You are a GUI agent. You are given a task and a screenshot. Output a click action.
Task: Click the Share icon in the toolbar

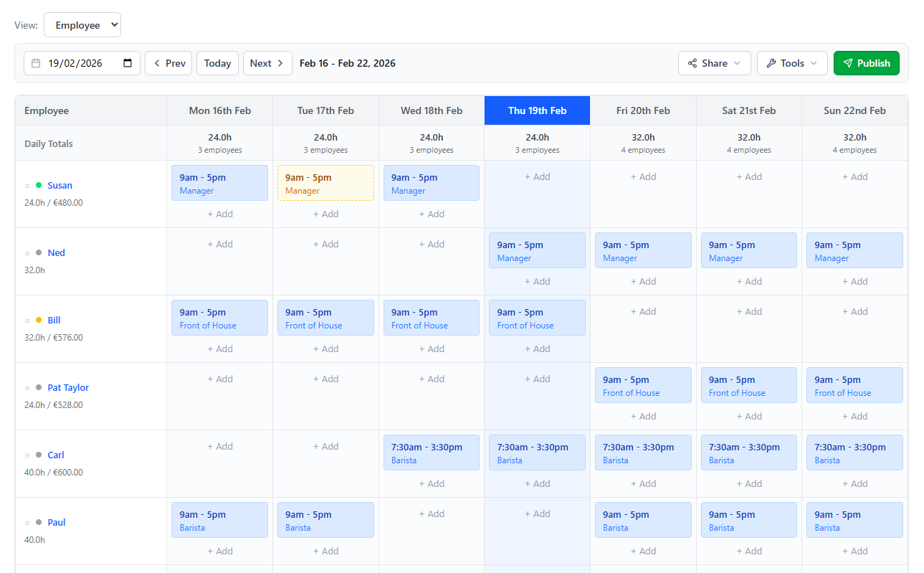click(693, 63)
